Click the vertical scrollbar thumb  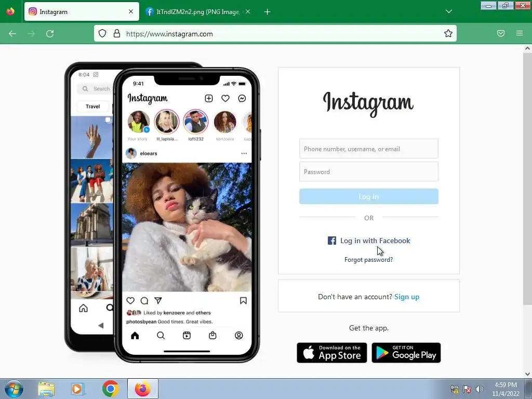527,179
